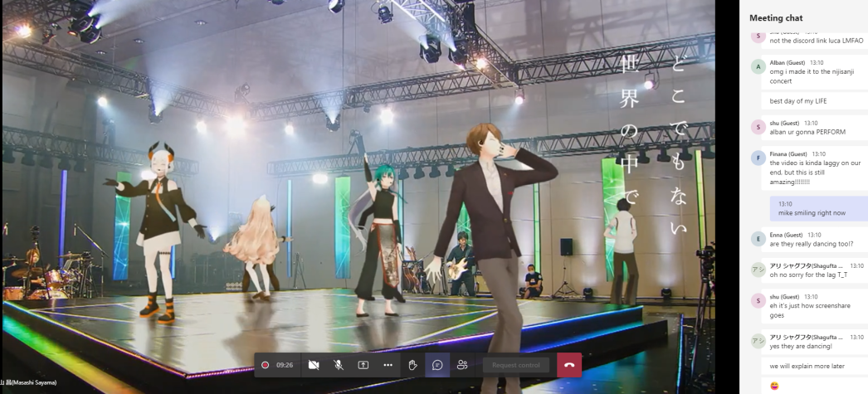Open the share content tray
The width and height of the screenshot is (868, 394).
pos(363,365)
